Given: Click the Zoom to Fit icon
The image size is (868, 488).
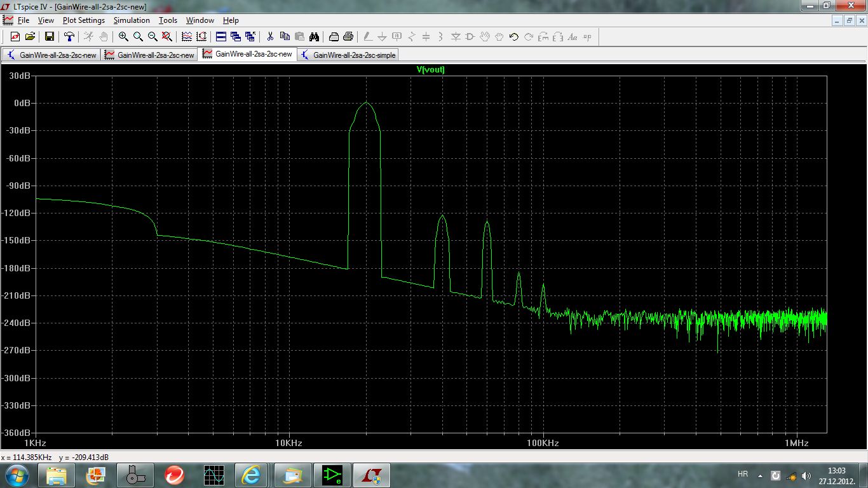Looking at the screenshot, I should (167, 37).
